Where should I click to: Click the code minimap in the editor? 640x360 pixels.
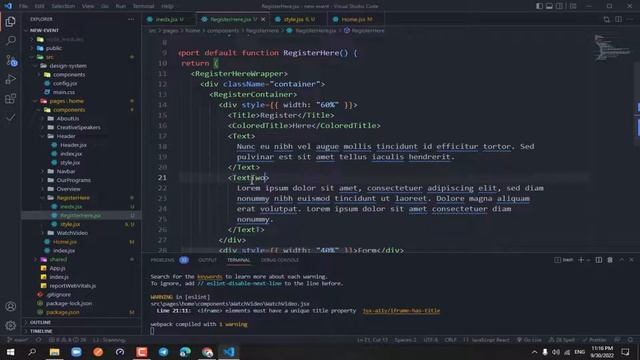point(611,48)
